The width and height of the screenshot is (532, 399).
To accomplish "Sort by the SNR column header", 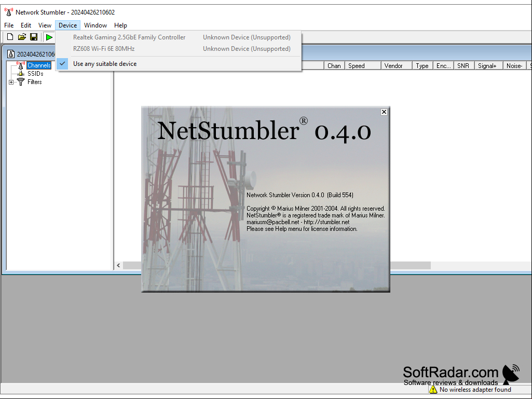I will 464,66.
